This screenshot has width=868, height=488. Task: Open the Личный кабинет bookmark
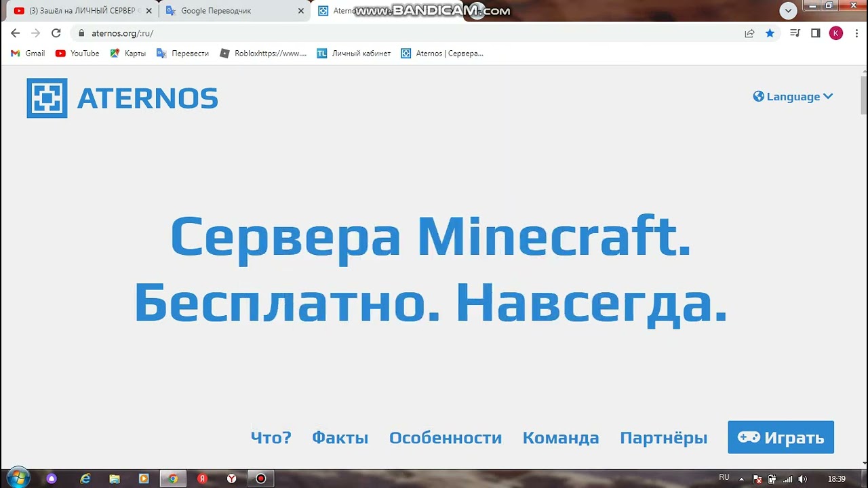[353, 54]
